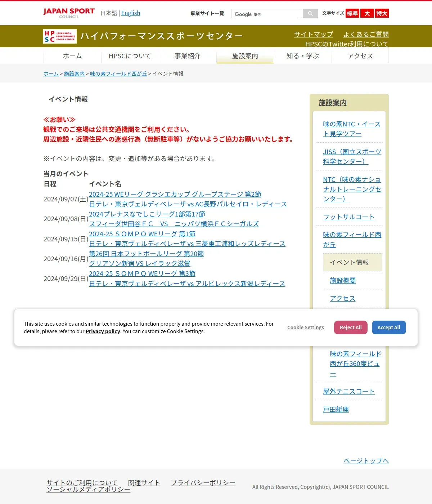Open 事業紹介 nav tab

[x=188, y=56]
